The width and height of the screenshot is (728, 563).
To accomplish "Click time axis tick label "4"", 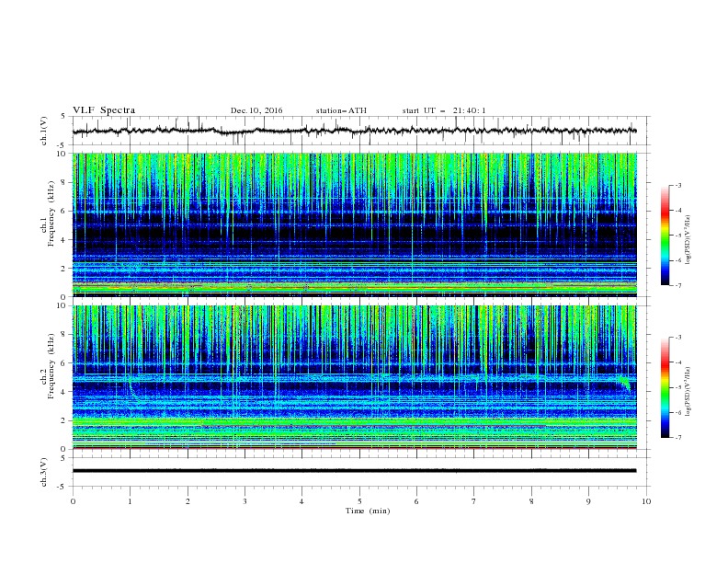I will [301, 501].
